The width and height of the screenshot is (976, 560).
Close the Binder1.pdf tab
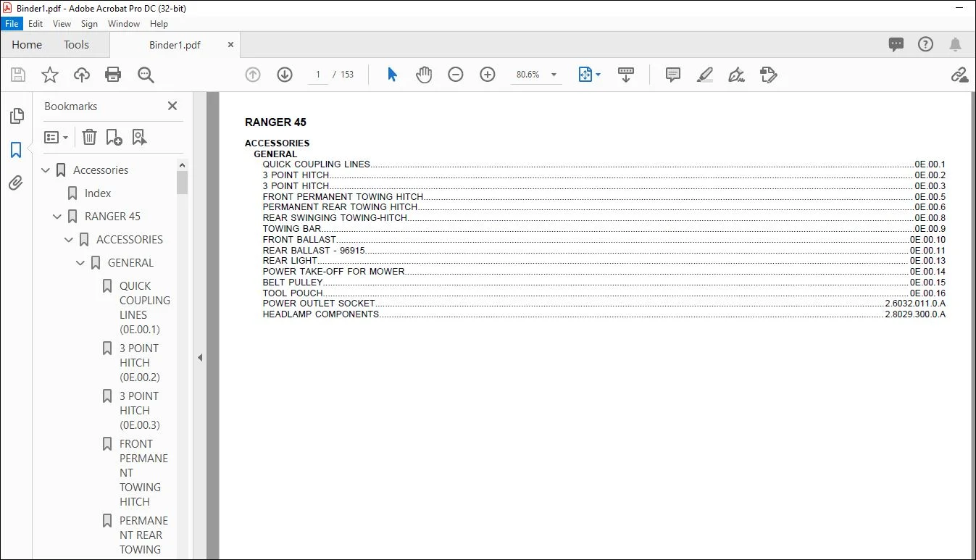coord(231,45)
